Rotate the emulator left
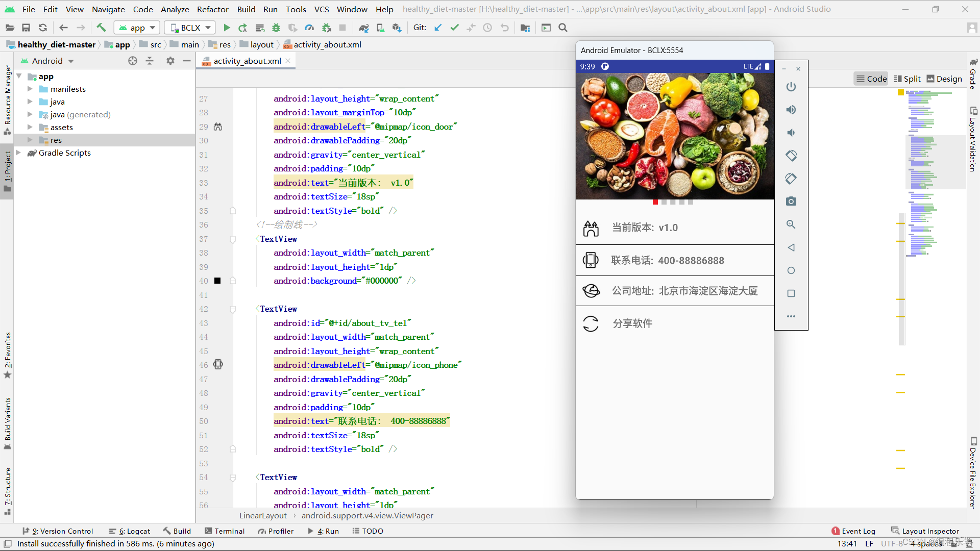 (x=791, y=156)
